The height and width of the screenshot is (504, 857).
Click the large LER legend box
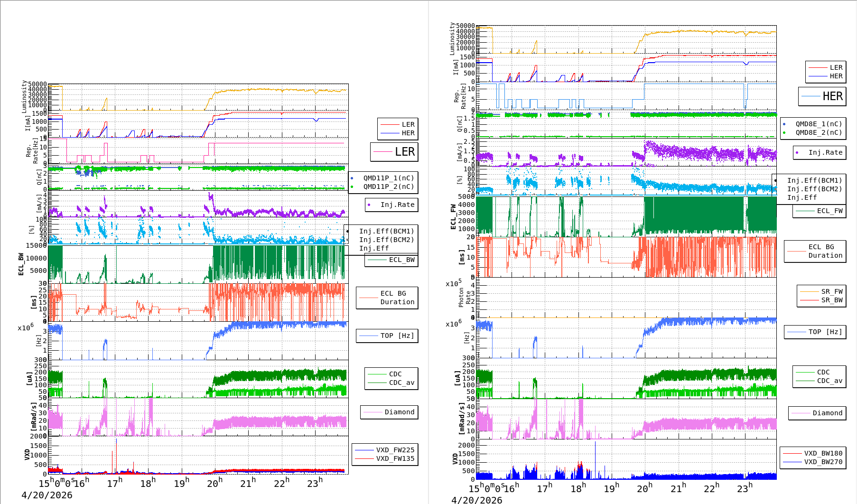point(394,152)
